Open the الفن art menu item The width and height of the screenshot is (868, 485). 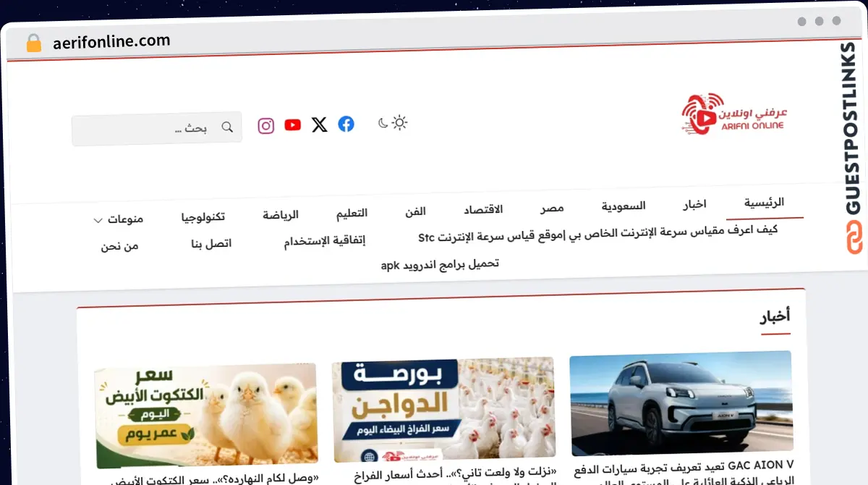click(x=414, y=211)
